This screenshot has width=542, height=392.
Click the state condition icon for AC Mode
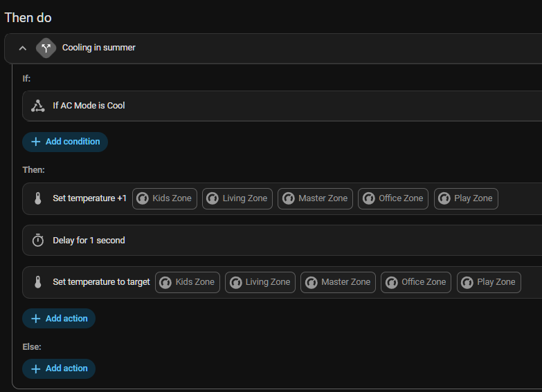38,106
